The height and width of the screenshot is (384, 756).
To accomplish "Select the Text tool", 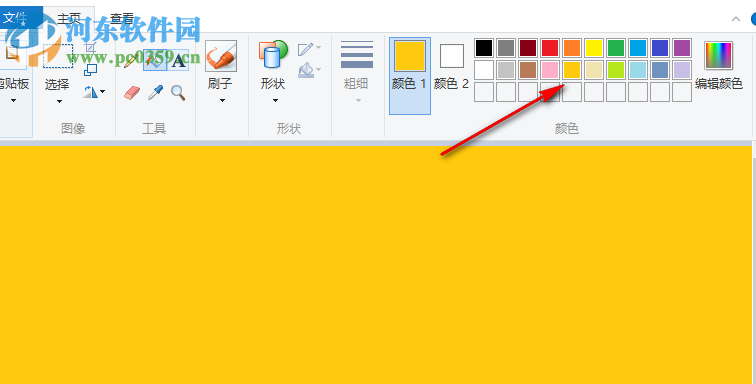I will click(x=178, y=60).
